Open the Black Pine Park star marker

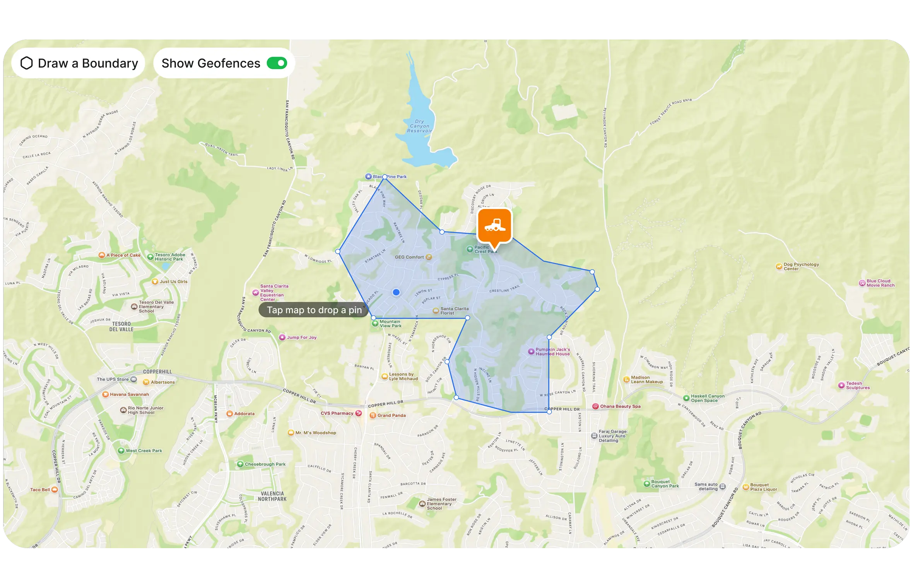point(368,176)
